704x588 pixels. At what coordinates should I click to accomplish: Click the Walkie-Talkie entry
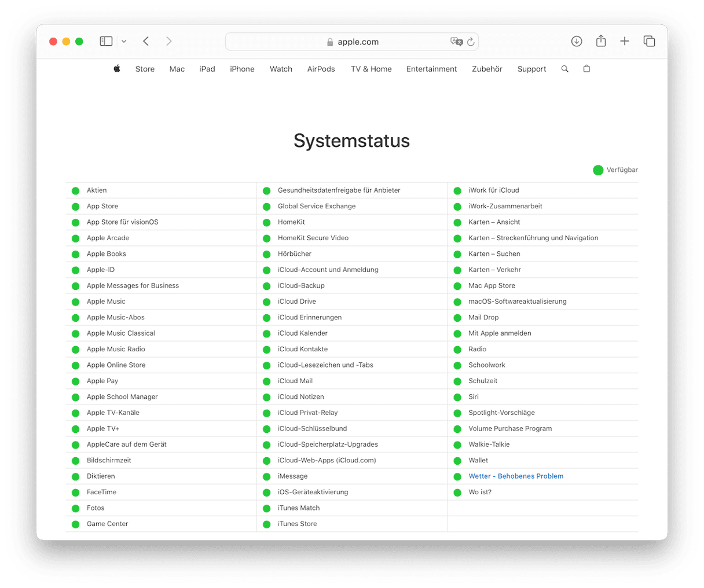(x=489, y=444)
